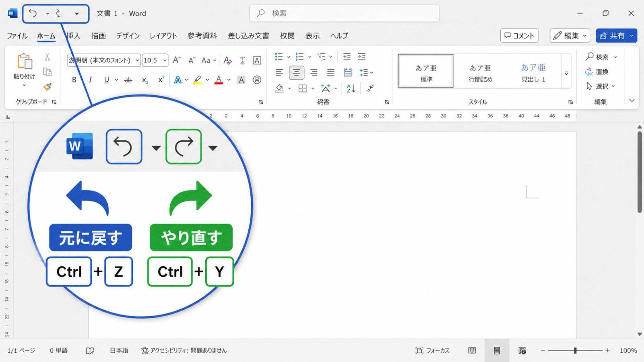Click the Redo arrow in the title bar

point(59,14)
